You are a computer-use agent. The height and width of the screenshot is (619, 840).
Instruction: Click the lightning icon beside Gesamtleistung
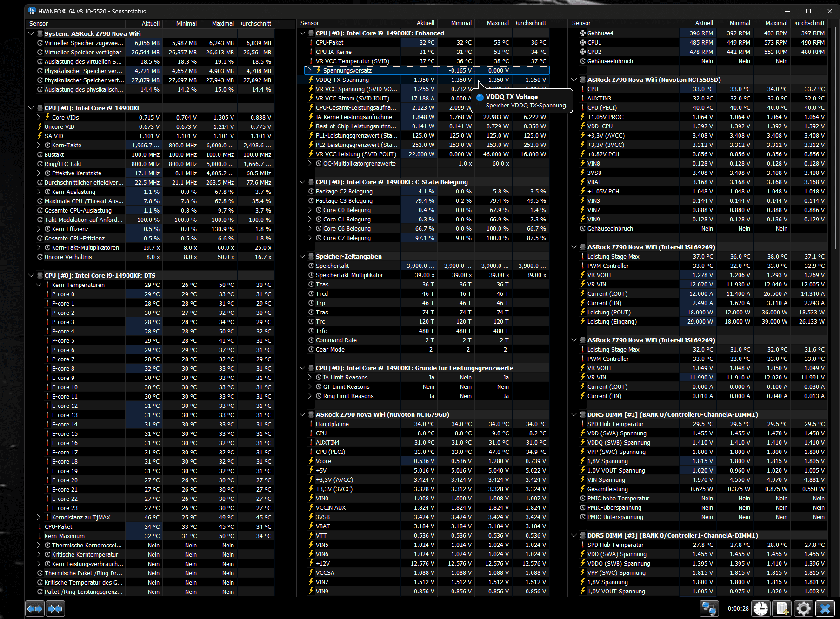(x=582, y=489)
